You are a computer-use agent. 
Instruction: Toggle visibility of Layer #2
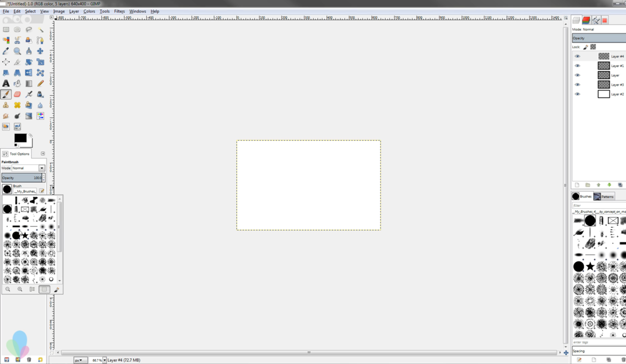click(x=578, y=94)
